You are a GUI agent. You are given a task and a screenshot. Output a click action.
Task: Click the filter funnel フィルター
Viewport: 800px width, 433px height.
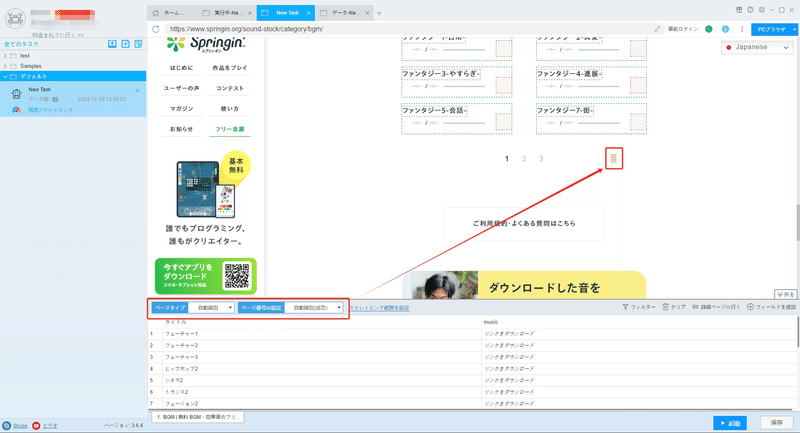tap(639, 307)
